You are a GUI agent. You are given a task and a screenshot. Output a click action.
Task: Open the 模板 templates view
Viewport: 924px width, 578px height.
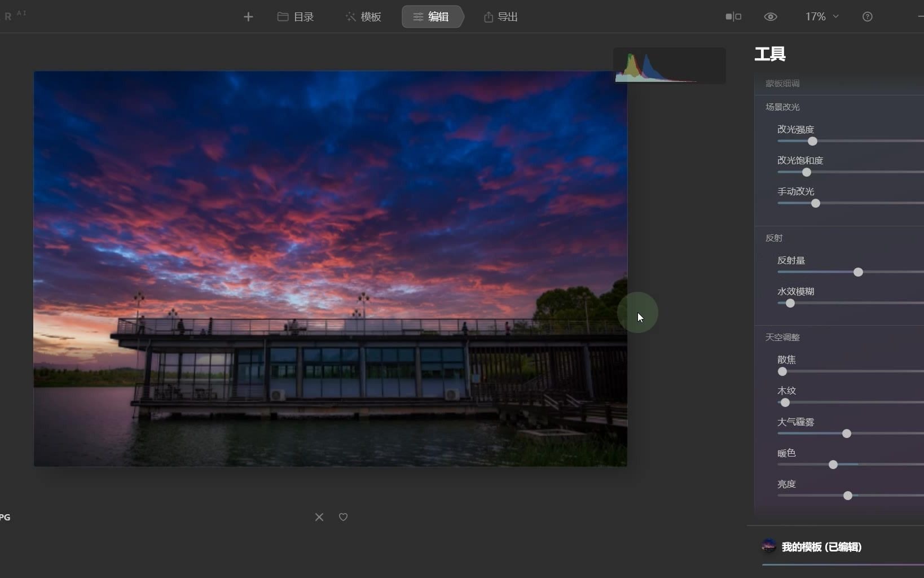pyautogui.click(x=364, y=16)
